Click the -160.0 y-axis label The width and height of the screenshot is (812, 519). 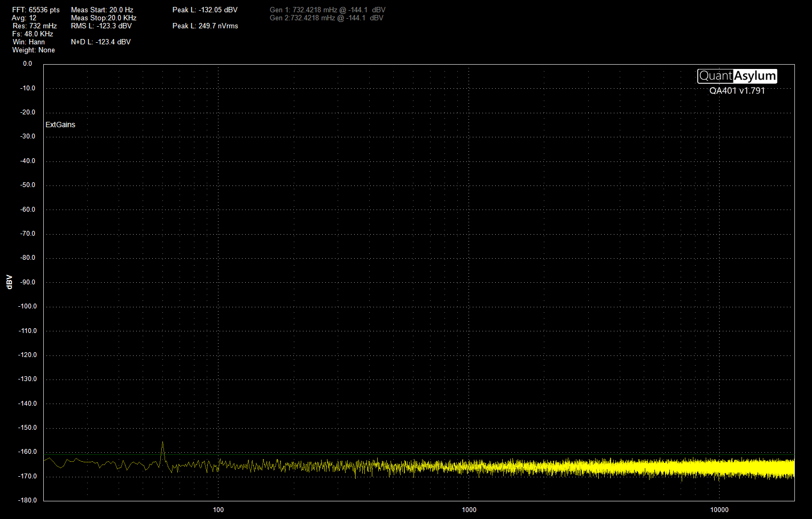[x=27, y=452]
